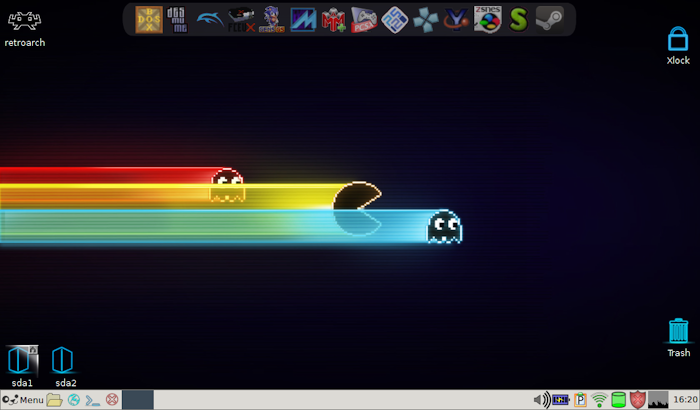The height and width of the screenshot is (410, 700).
Task: Start the Gens/GS Sonic icon
Action: pos(271,20)
